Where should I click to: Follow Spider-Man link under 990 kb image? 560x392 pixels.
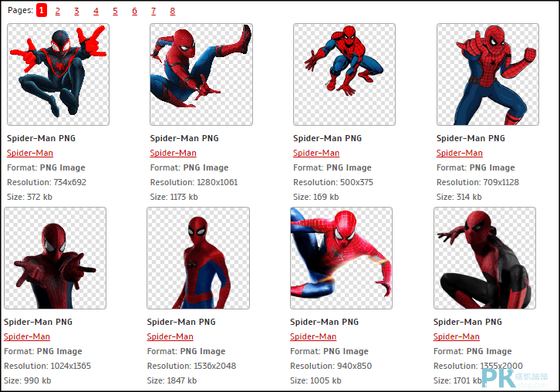point(27,336)
